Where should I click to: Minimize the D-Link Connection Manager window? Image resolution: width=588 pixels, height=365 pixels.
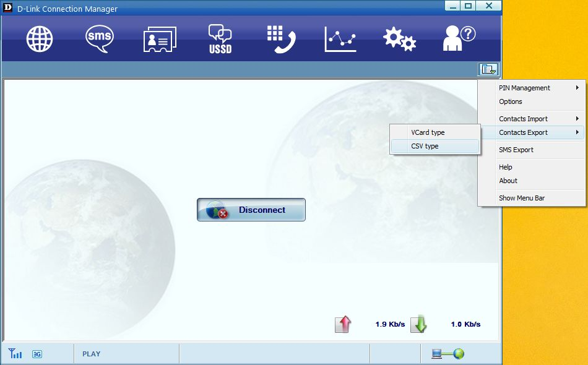(x=453, y=6)
